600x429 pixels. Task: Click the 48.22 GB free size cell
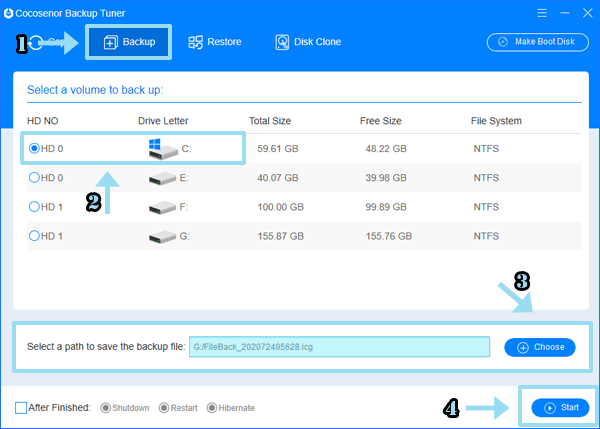(386, 148)
